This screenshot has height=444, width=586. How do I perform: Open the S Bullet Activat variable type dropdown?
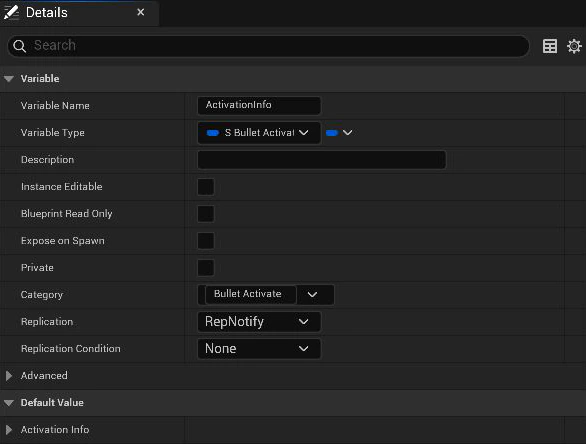pyautogui.click(x=259, y=133)
